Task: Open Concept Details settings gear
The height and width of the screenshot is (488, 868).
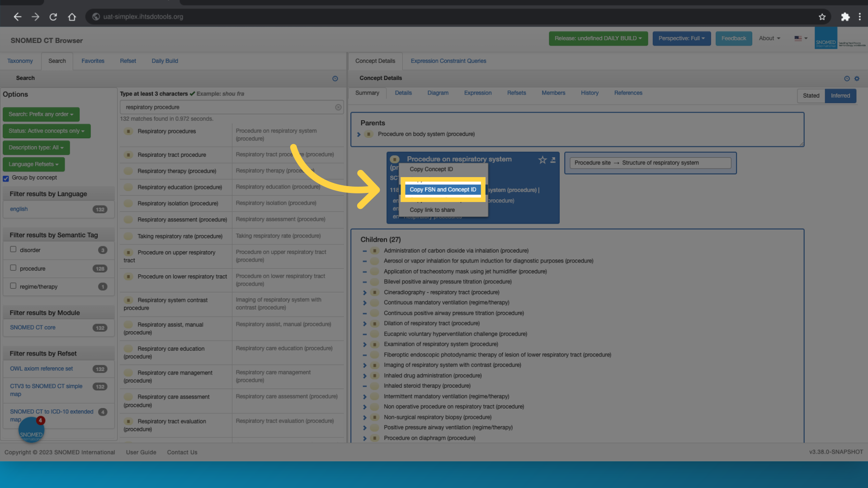Action: coord(857,78)
